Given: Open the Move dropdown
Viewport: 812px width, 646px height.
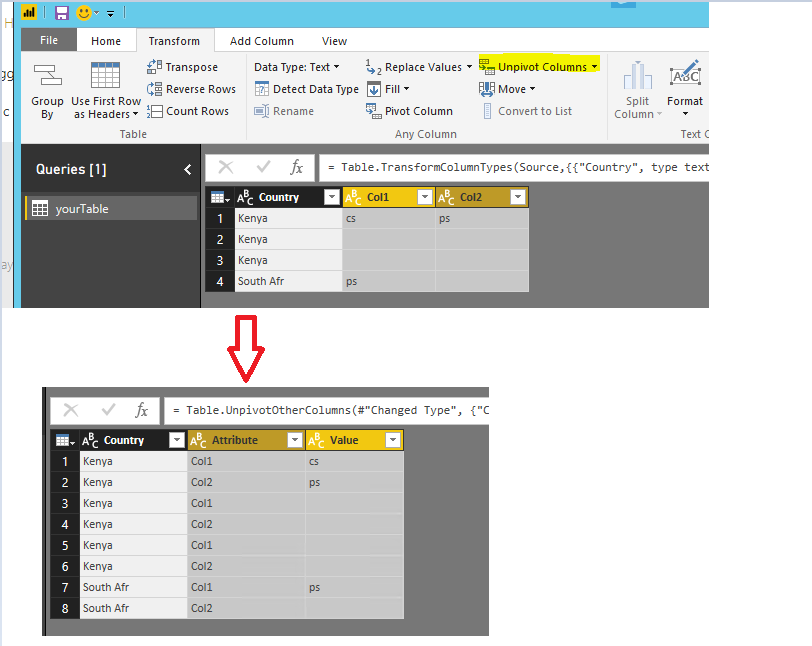Looking at the screenshot, I should 507,89.
